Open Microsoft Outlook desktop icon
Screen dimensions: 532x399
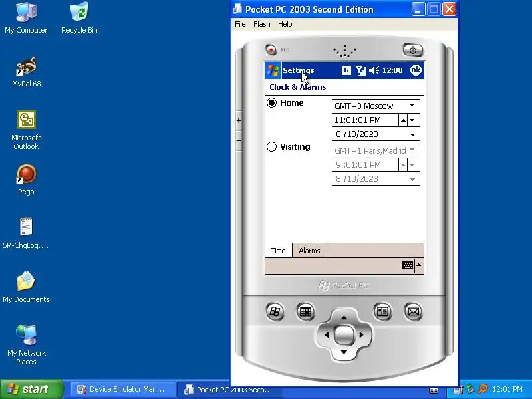pyautogui.click(x=26, y=130)
